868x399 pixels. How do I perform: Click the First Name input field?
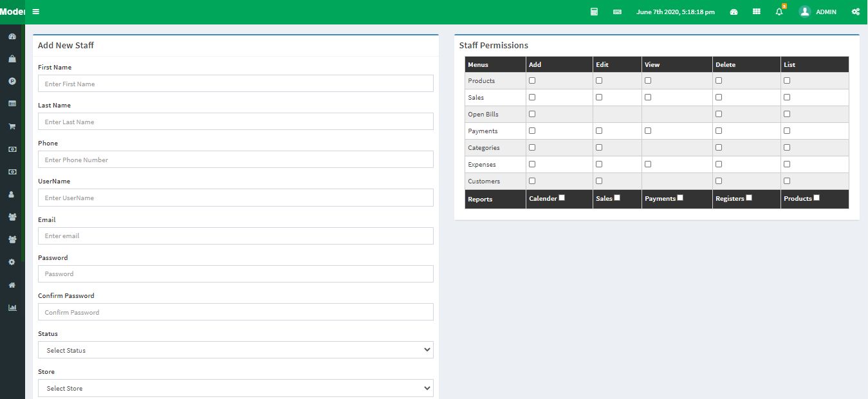(x=235, y=84)
